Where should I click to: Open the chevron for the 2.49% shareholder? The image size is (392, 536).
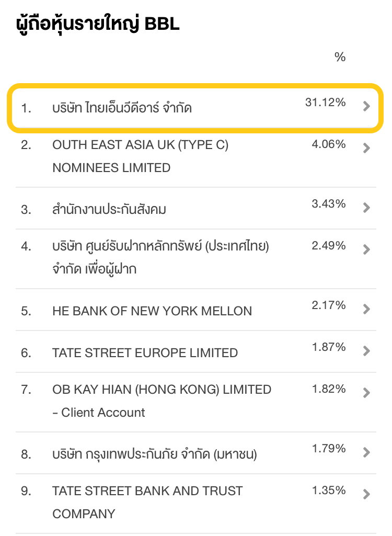coord(366,249)
